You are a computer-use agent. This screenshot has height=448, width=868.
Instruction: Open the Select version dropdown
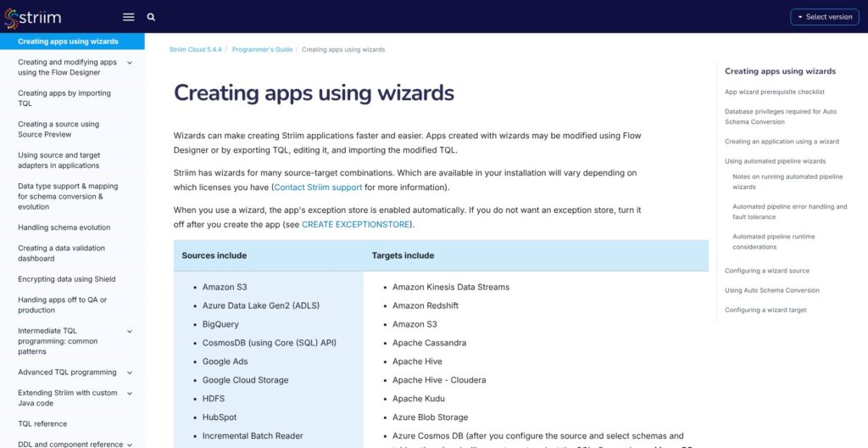coord(824,17)
